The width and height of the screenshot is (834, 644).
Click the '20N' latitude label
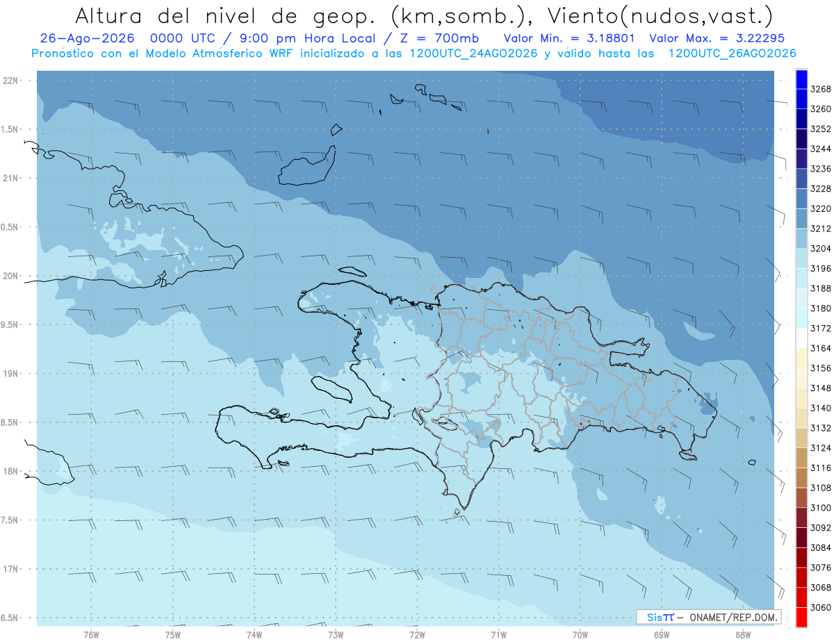(12, 276)
